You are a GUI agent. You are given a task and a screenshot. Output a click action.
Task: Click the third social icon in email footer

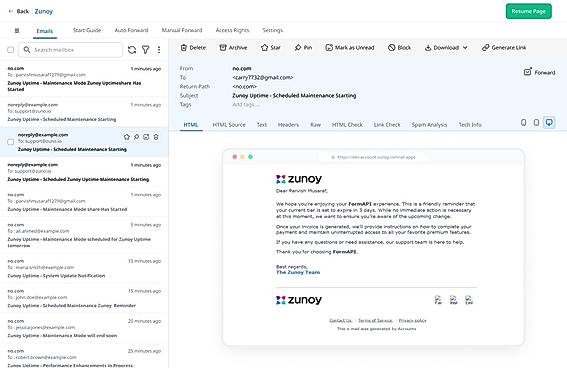pos(469,300)
